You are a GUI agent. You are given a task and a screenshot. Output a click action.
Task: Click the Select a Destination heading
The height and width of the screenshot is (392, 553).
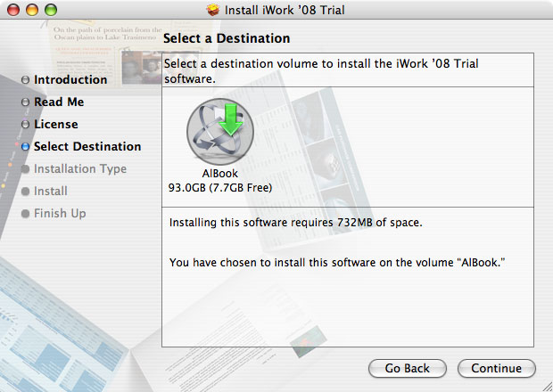click(227, 38)
